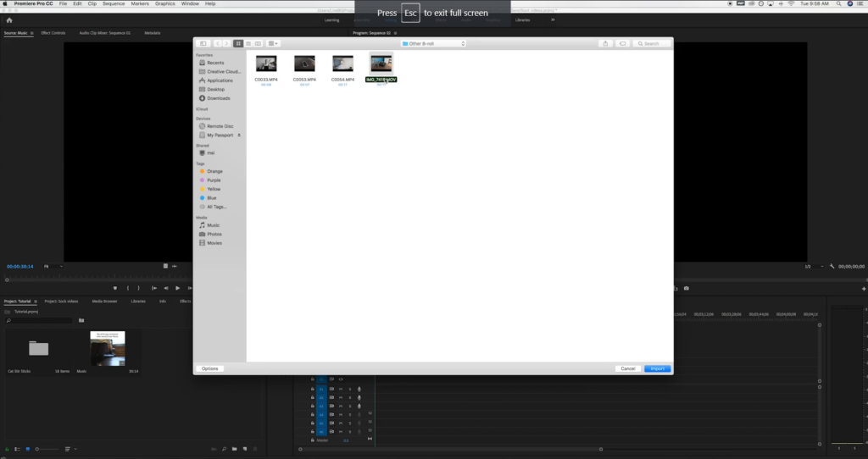Click the Cancel button
The height and width of the screenshot is (459, 868).
pyautogui.click(x=628, y=368)
